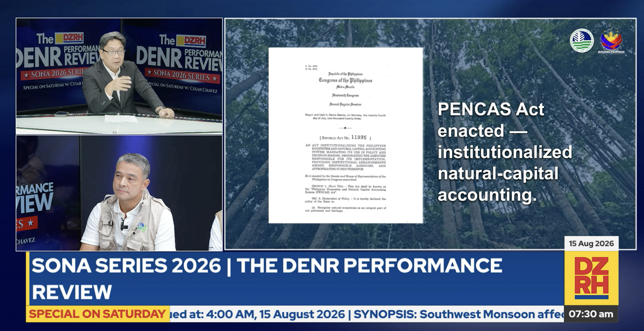Open the Republic Act document page image
Image resolution: width=644 pixels, height=331 pixels.
[346, 135]
